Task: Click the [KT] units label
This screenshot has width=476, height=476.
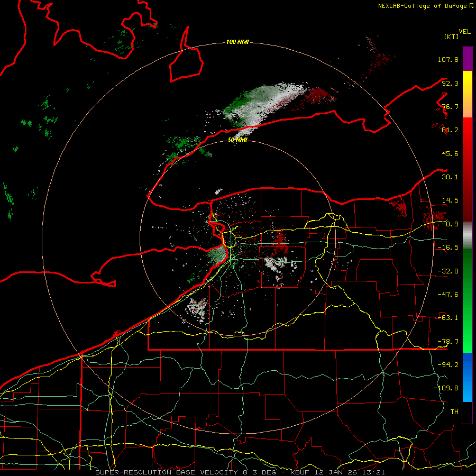Action: [x=452, y=36]
